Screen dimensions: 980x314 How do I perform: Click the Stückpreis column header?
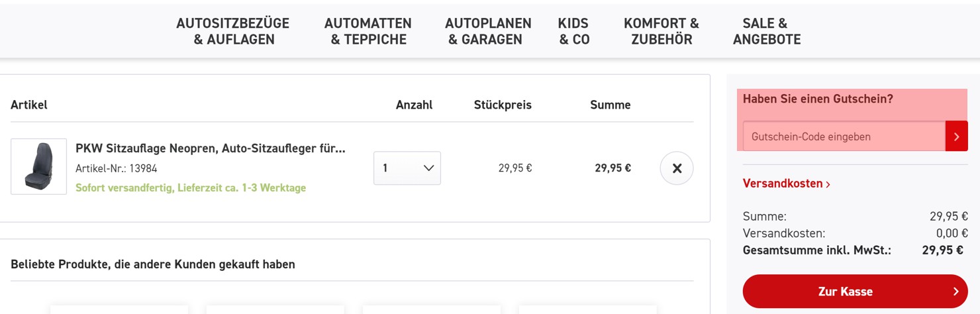click(x=502, y=105)
